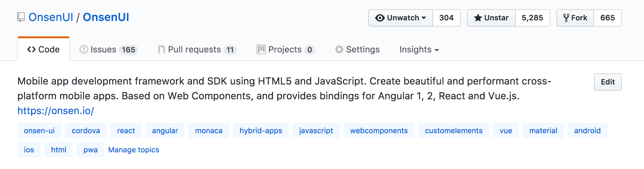Open the javascript topic tag
The image size is (644, 169).
316,130
